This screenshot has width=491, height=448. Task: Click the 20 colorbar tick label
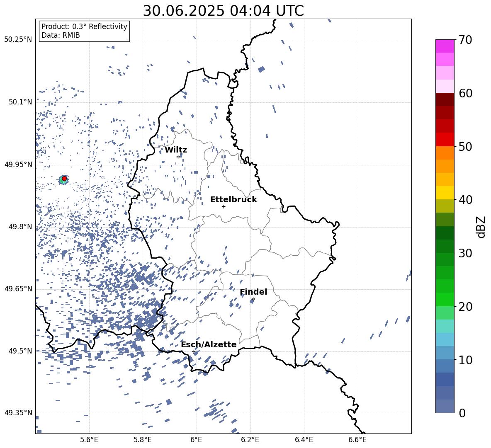465,306
